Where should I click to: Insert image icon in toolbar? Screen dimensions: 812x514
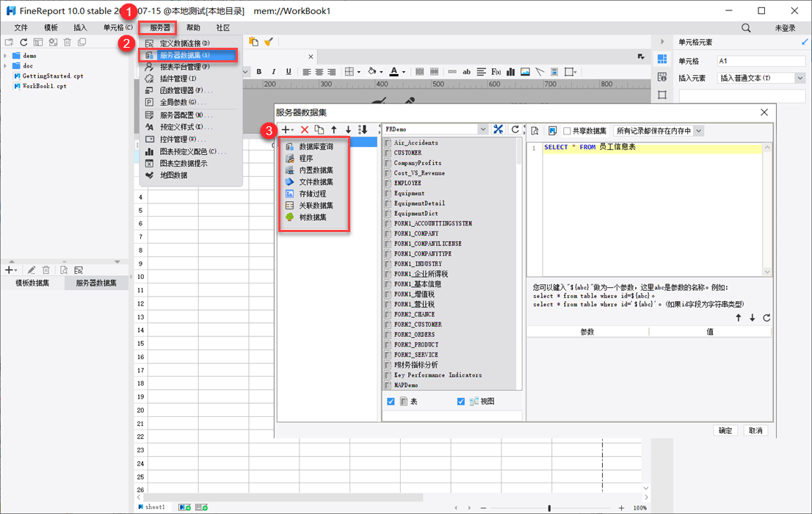pyautogui.click(x=525, y=71)
